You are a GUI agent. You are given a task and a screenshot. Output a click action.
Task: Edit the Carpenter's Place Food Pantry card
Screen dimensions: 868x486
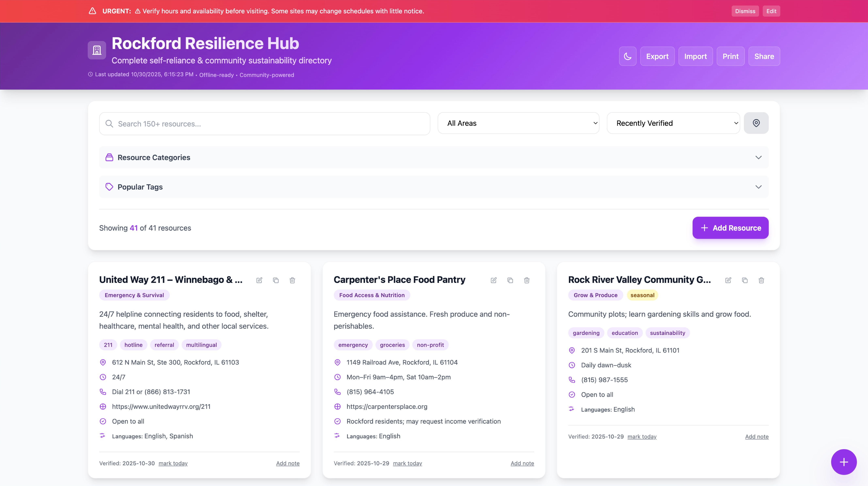[x=494, y=280]
